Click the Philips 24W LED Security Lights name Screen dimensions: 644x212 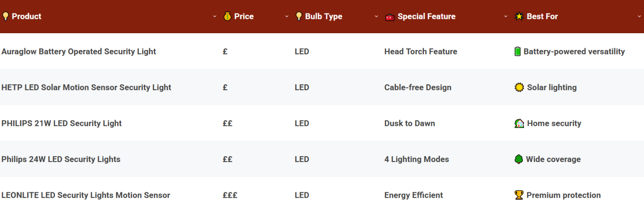61,159
